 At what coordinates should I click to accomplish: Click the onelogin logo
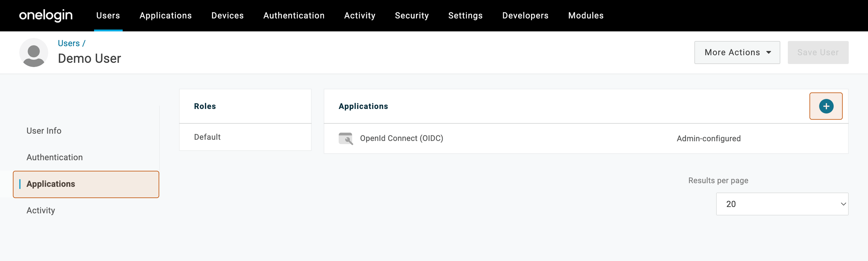(46, 16)
